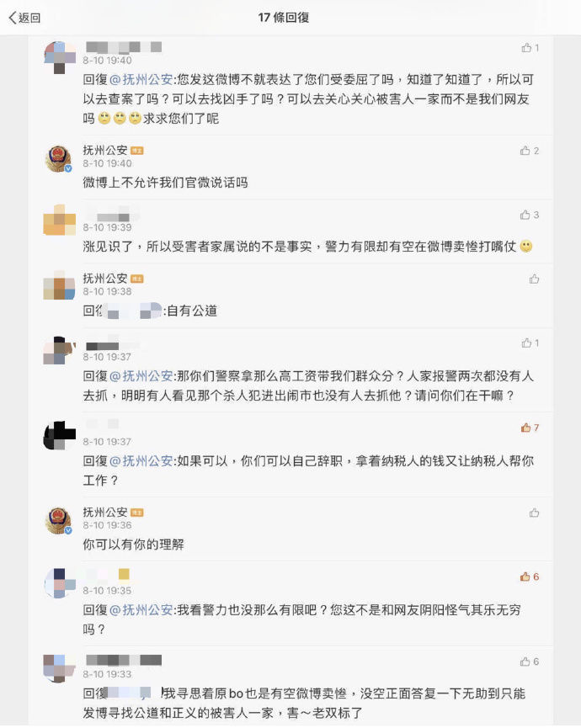The image size is (581, 728).
Task: Open @抚州公安 mention in the first comment
Action: 147,79
